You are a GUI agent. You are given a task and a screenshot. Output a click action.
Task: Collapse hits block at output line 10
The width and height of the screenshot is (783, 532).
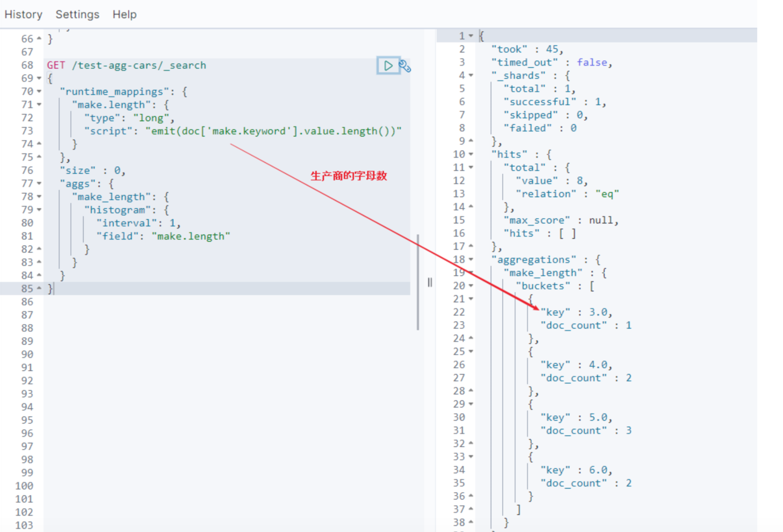tap(471, 154)
